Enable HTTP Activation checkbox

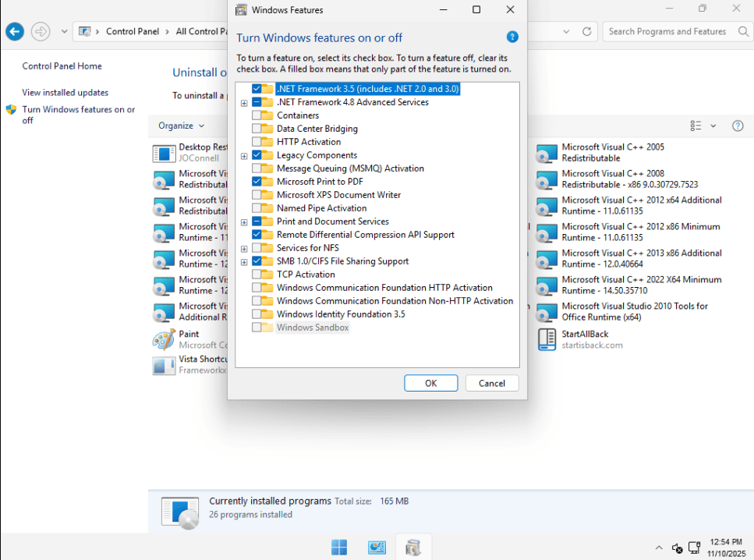(x=257, y=141)
